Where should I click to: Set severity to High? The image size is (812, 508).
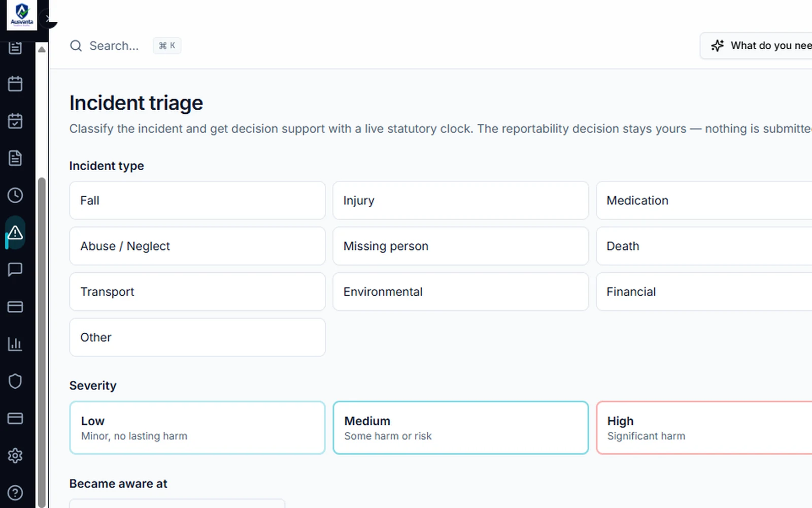pos(704,428)
